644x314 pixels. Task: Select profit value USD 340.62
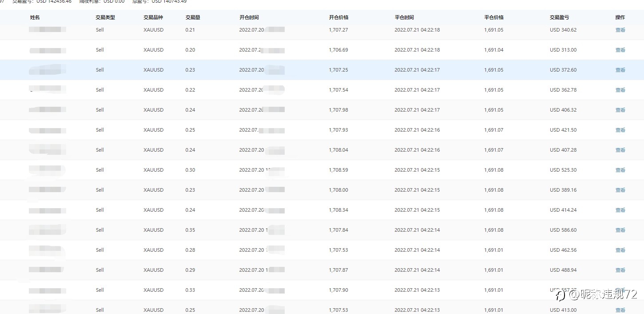pyautogui.click(x=563, y=30)
